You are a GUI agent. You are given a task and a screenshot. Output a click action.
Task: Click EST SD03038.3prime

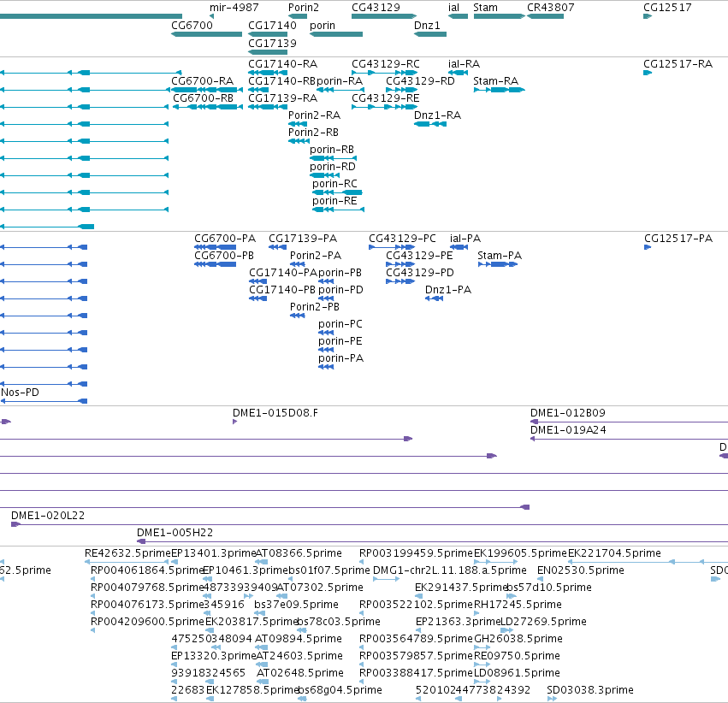tap(552, 700)
